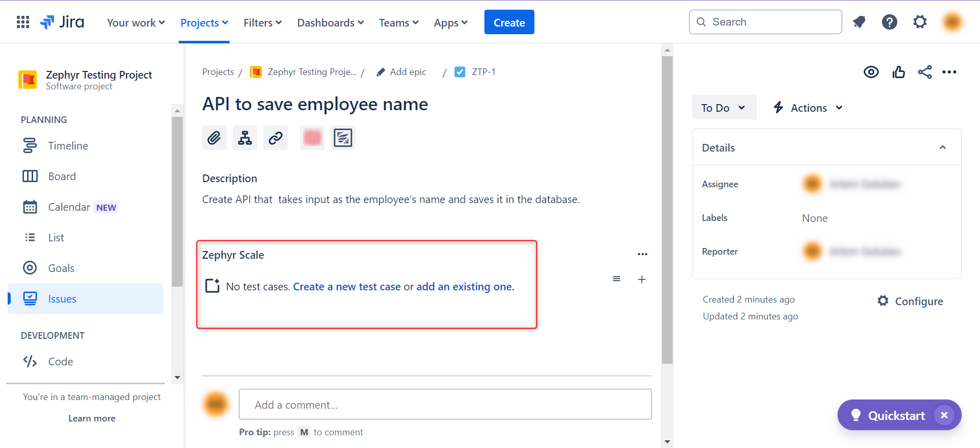Click the Projects breadcrumb link
The image size is (980, 448).
[218, 72]
